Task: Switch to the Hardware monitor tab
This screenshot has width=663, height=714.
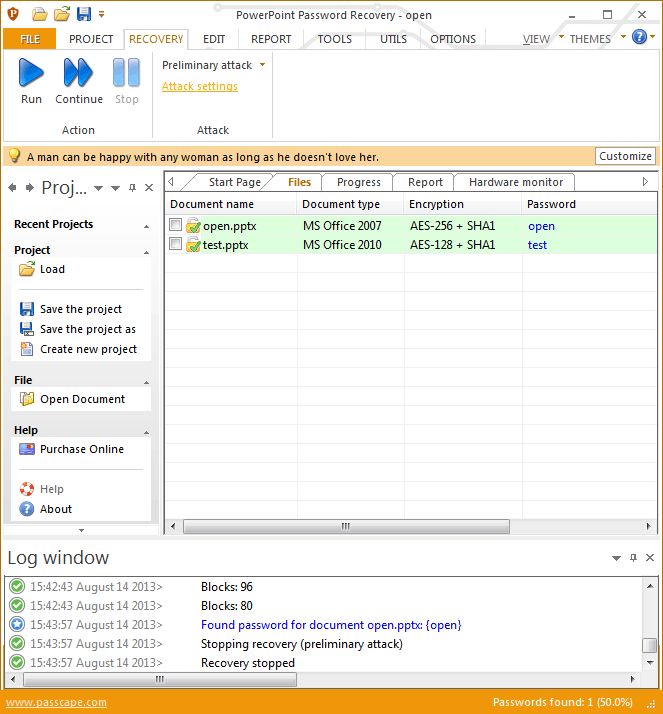Action: click(515, 182)
